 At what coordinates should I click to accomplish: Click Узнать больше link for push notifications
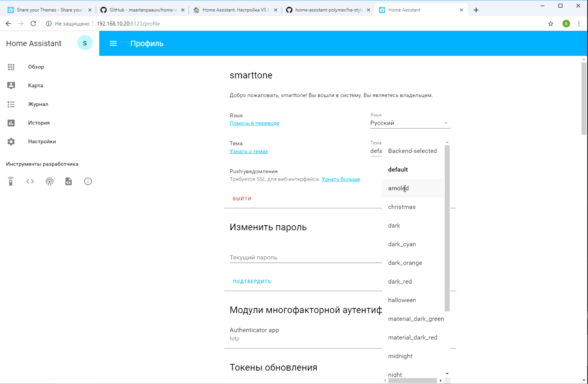[341, 179]
